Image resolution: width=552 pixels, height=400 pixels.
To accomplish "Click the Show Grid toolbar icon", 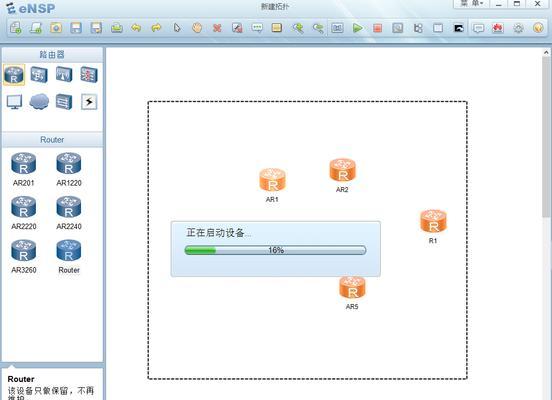I will [438, 28].
